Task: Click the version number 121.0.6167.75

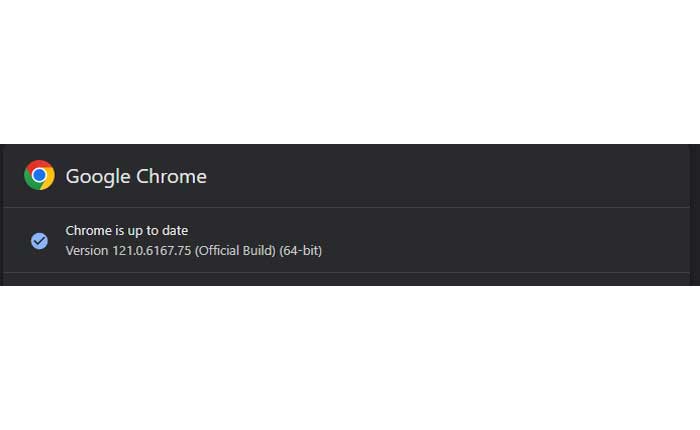Action: [150, 250]
